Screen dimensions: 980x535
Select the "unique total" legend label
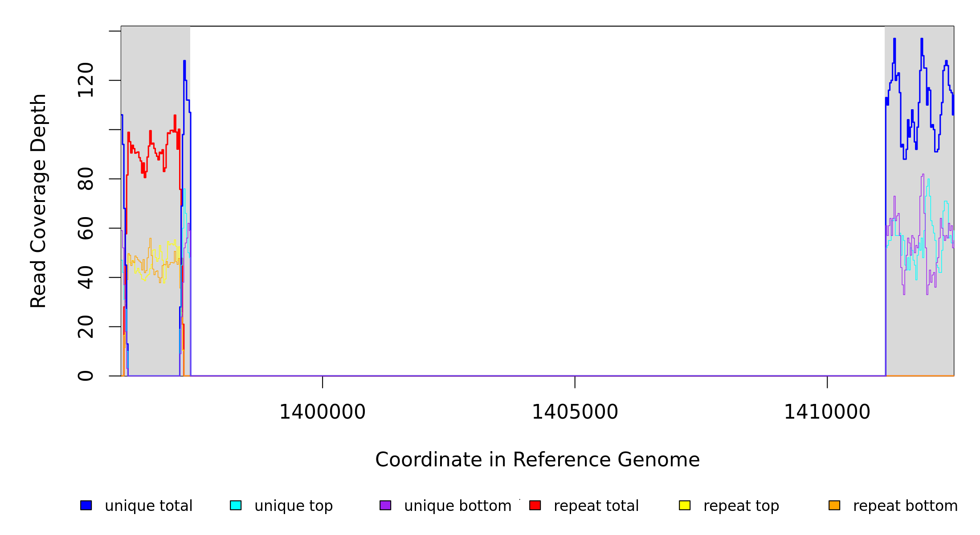pyautogui.click(x=149, y=506)
